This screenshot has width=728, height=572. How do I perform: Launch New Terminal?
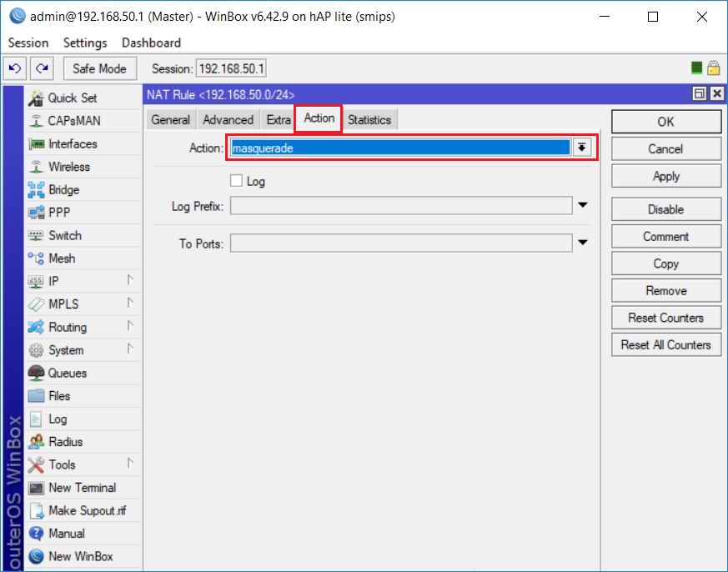coord(83,488)
